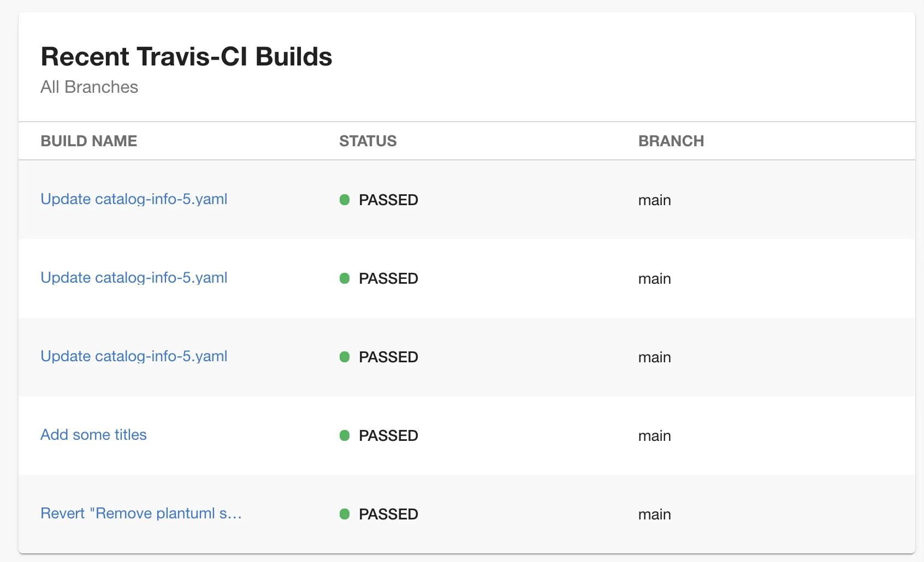924x562 pixels.
Task: Click PASSED label in Add some titles row
Action: (x=388, y=435)
